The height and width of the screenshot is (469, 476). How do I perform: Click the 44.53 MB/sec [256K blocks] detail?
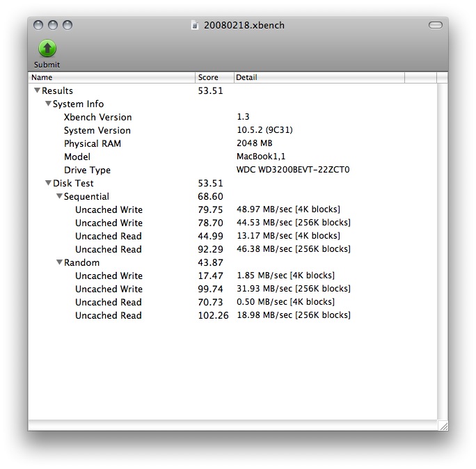[294, 223]
